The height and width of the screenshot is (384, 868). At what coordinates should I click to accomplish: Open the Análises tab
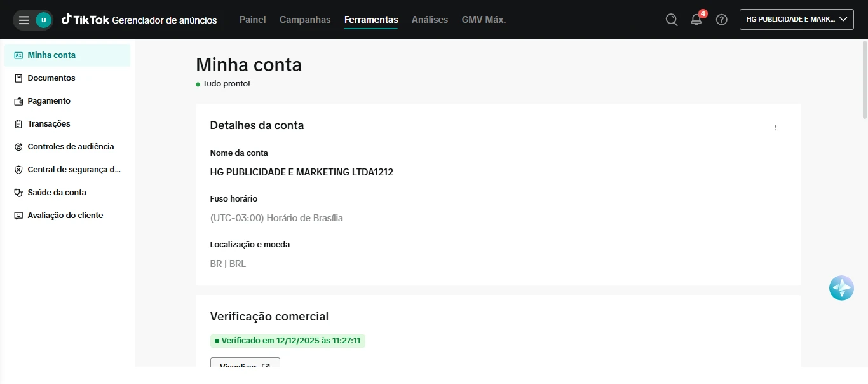click(x=430, y=20)
